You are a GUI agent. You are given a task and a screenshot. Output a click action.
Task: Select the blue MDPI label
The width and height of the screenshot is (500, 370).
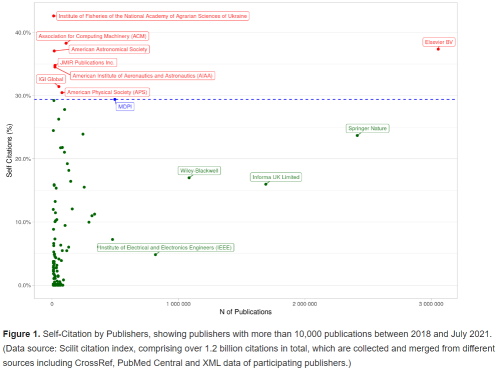pos(125,107)
